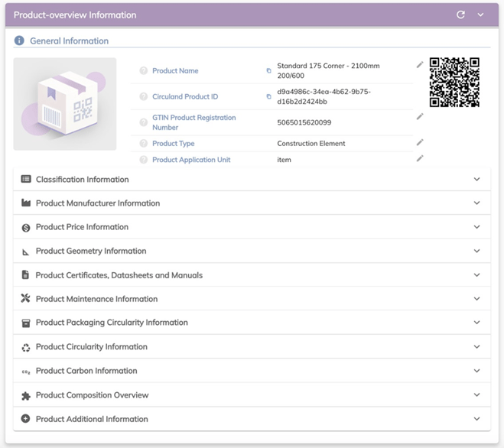Open the Classification Information section title
This screenshot has height=448, width=504.
pyautogui.click(x=83, y=180)
